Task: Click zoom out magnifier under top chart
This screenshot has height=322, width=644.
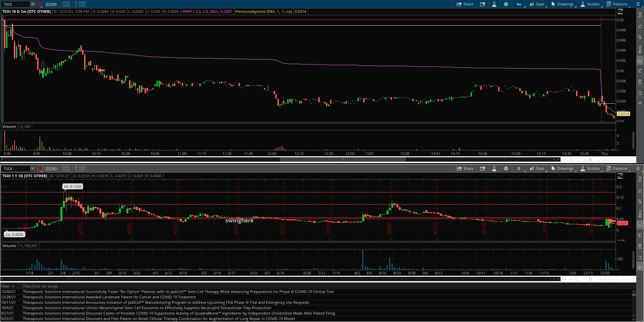Action: point(584,160)
